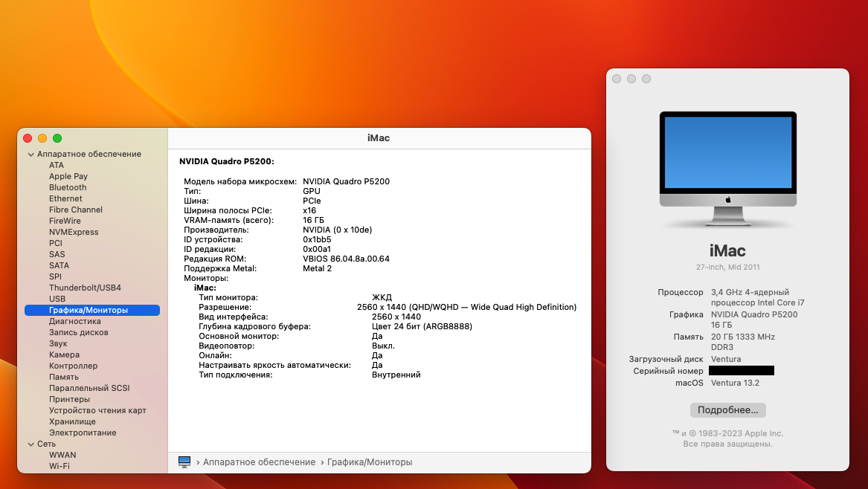Click the Ventura 13.2 macOS version text
The image size is (868, 489).
point(735,383)
